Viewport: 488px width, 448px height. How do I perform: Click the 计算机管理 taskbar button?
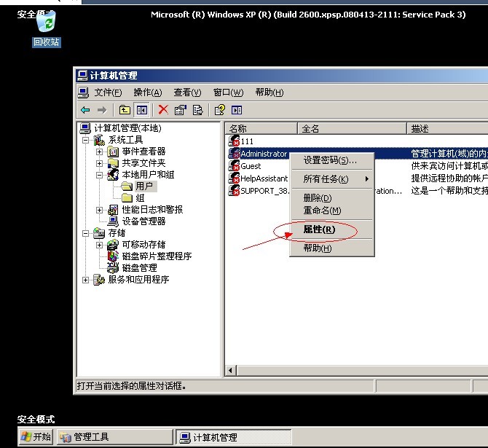tap(234, 437)
